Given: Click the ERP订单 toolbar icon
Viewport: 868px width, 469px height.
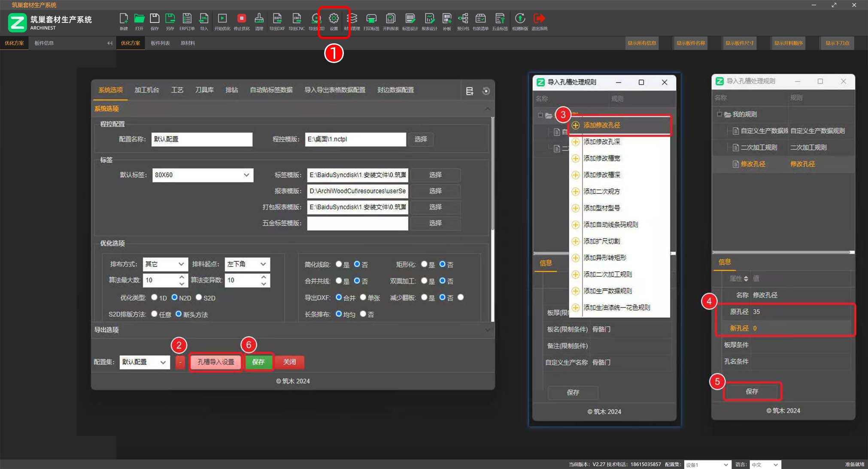Looking at the screenshot, I should pyautogui.click(x=187, y=18).
